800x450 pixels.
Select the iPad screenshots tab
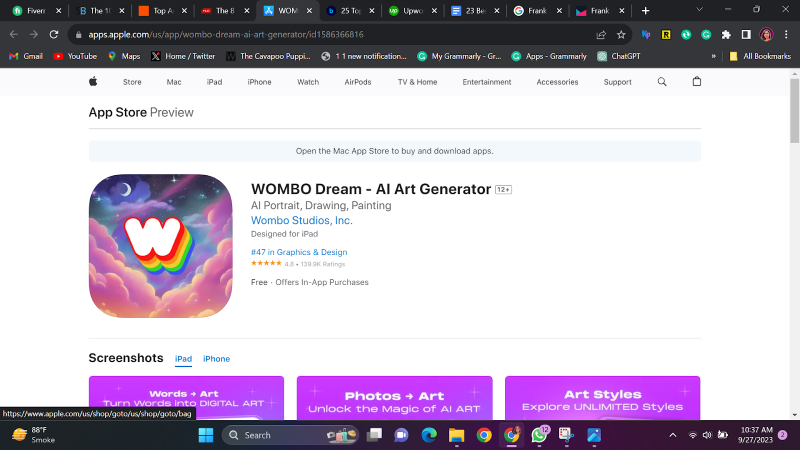pos(183,359)
